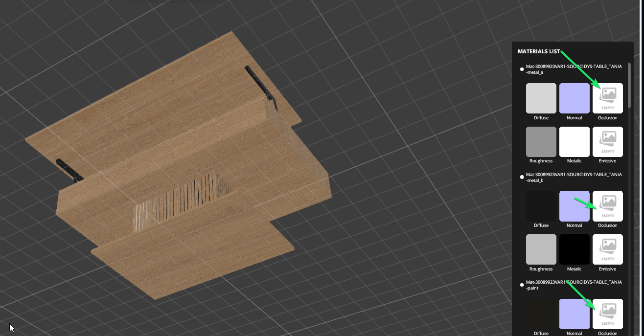Select the Normal map swatch of metal_b
This screenshot has width=644, height=336.
pos(575,206)
